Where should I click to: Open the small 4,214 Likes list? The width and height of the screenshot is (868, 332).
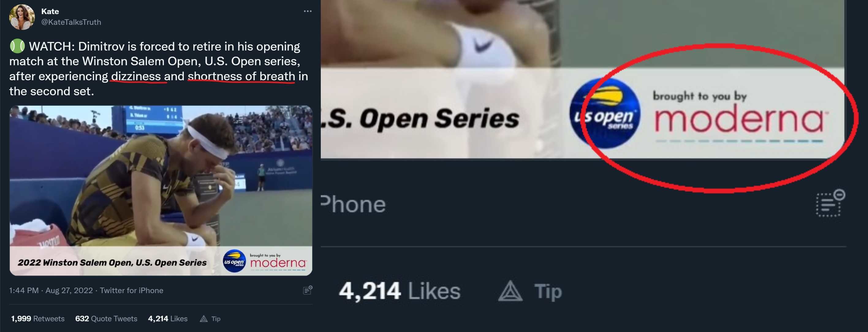point(168,319)
